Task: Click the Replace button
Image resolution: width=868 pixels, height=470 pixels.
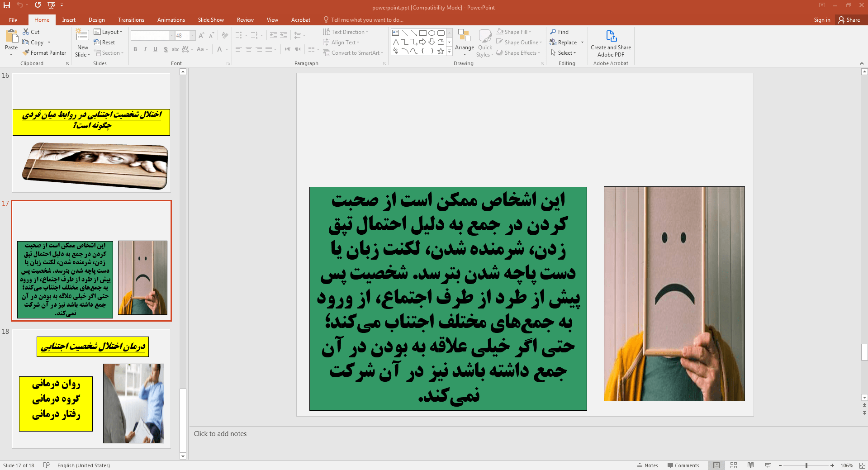Action: pyautogui.click(x=564, y=43)
